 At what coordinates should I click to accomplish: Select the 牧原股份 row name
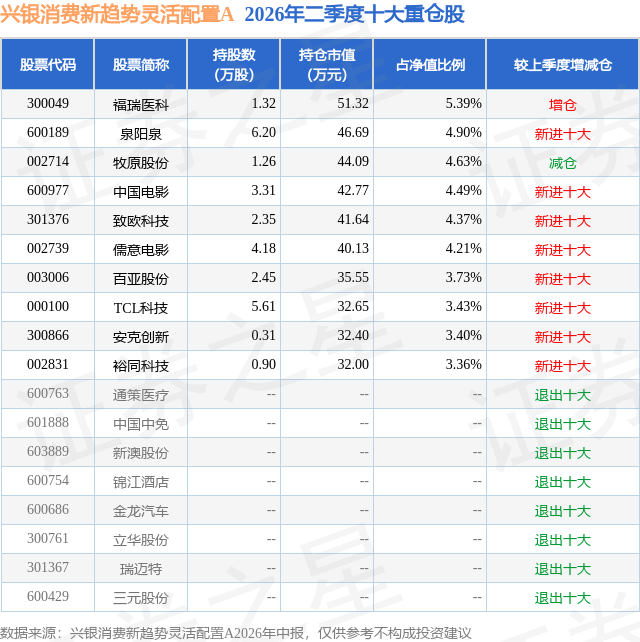click(x=141, y=163)
